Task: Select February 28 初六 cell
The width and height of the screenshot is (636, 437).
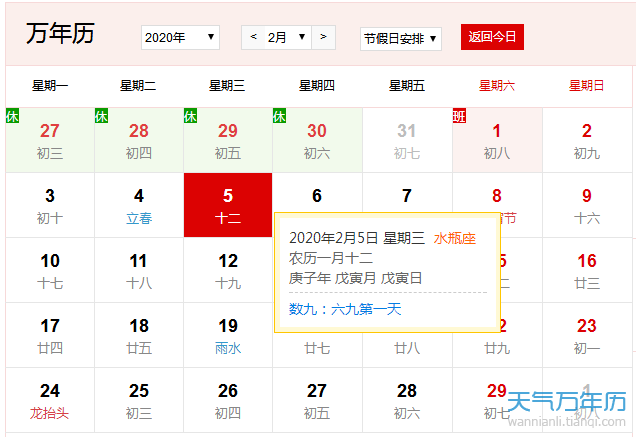Action: 407,400
